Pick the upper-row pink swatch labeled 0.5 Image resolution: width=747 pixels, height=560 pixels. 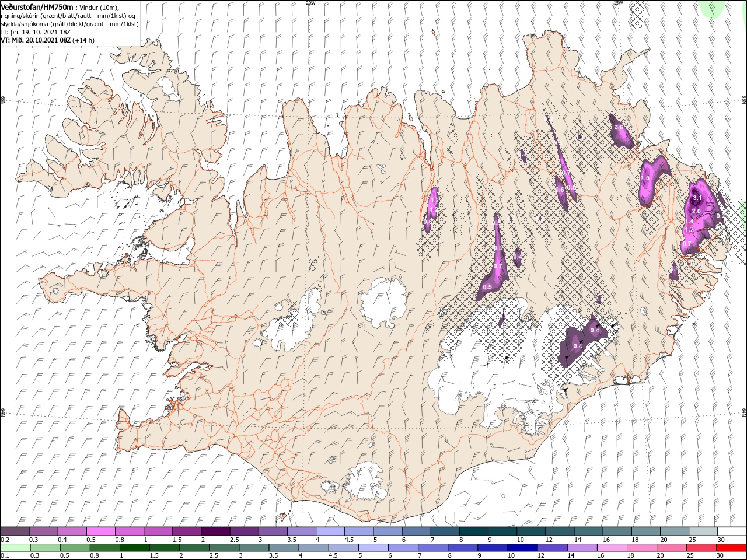100,531
